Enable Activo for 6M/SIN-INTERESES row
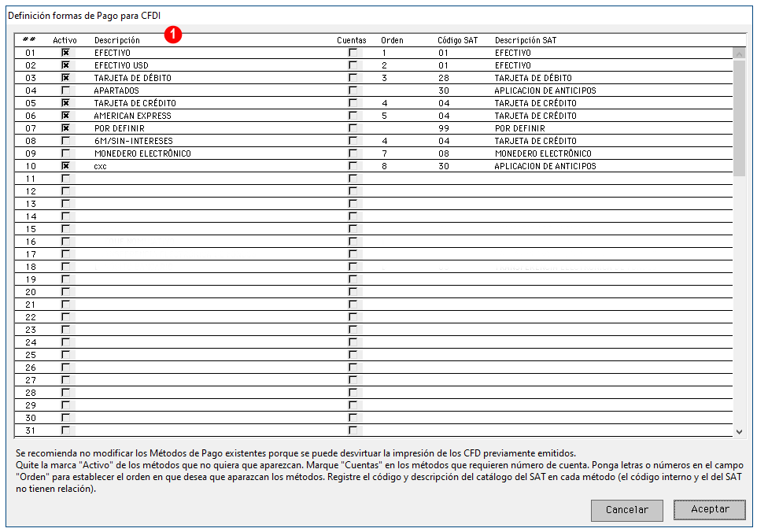Screen dimensions: 757x532 65,141
